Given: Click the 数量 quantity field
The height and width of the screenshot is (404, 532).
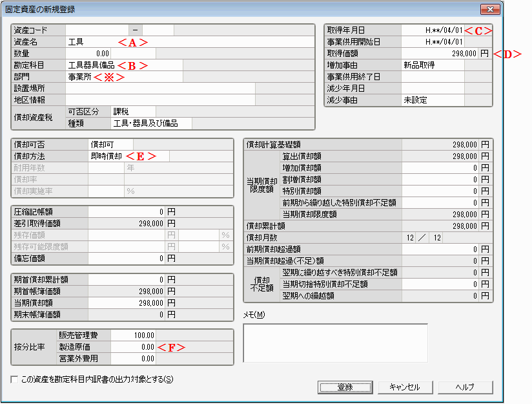Looking at the screenshot, I should tap(88, 53).
